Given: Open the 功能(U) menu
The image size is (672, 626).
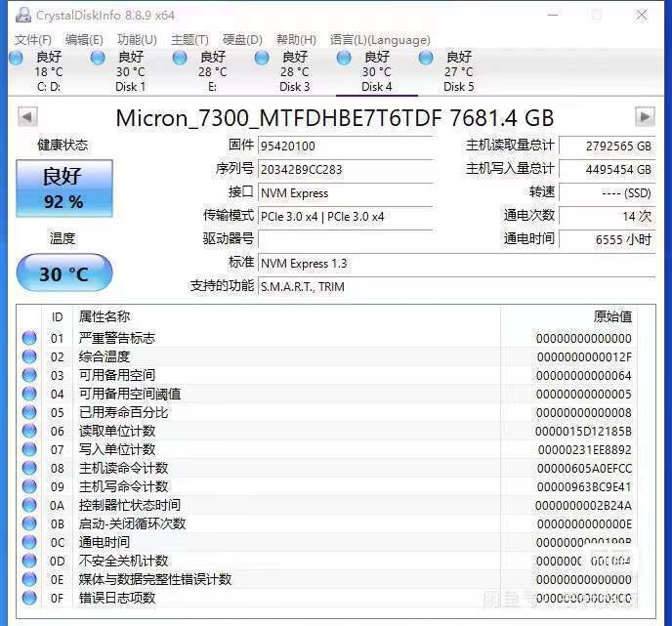Looking at the screenshot, I should (137, 40).
